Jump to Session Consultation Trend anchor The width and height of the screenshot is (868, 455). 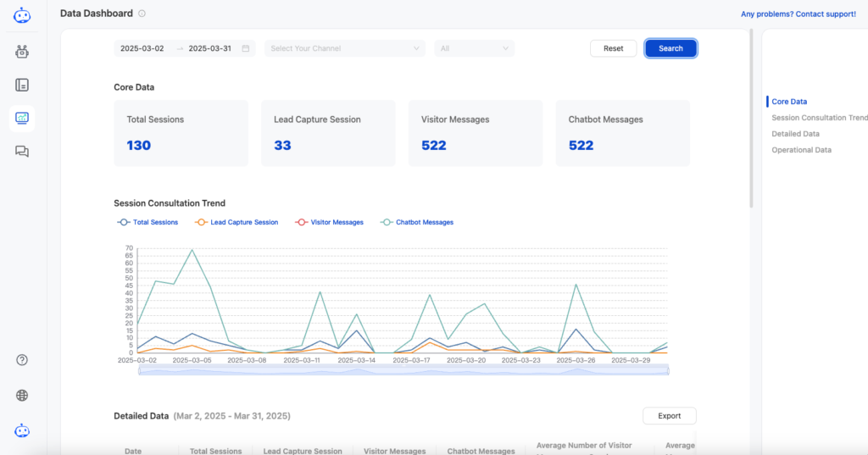pyautogui.click(x=820, y=117)
